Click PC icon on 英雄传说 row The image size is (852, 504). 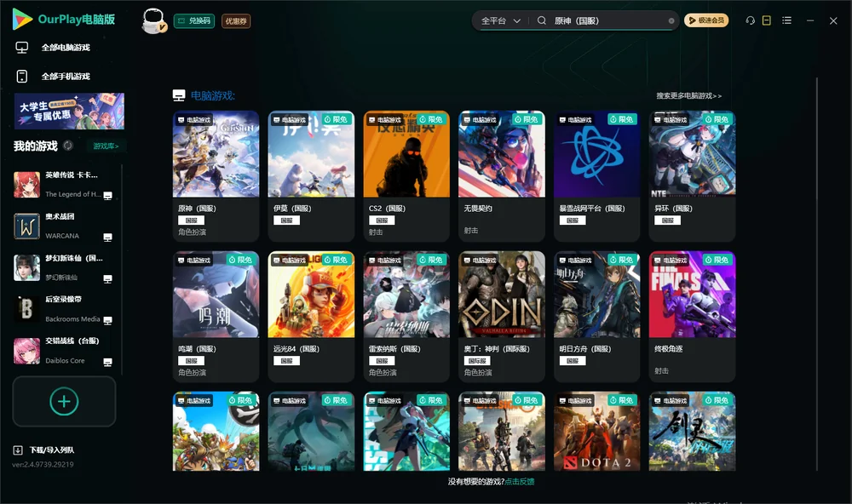point(107,196)
